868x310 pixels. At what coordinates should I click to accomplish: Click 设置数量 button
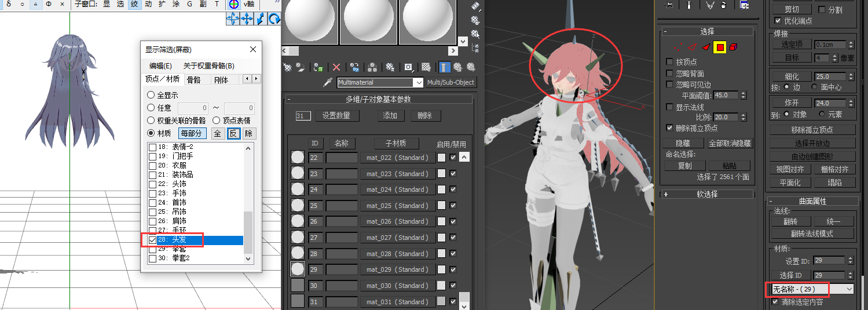point(336,116)
